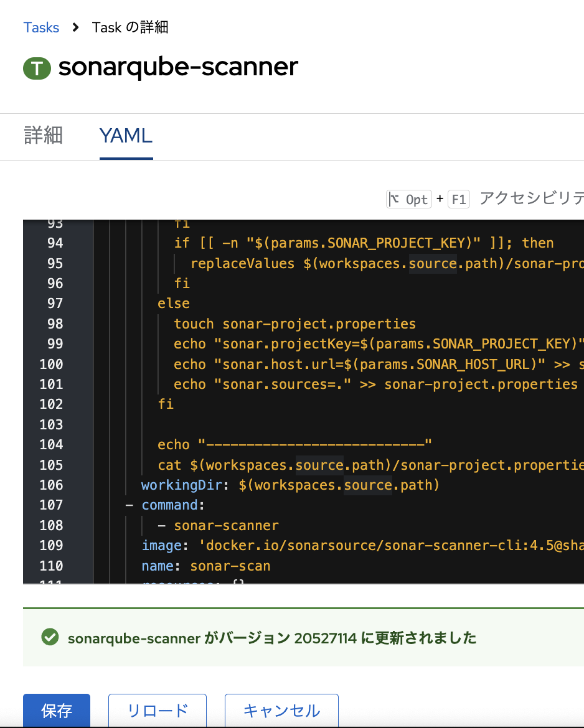
Task: Select the YAML tab
Action: (x=126, y=136)
